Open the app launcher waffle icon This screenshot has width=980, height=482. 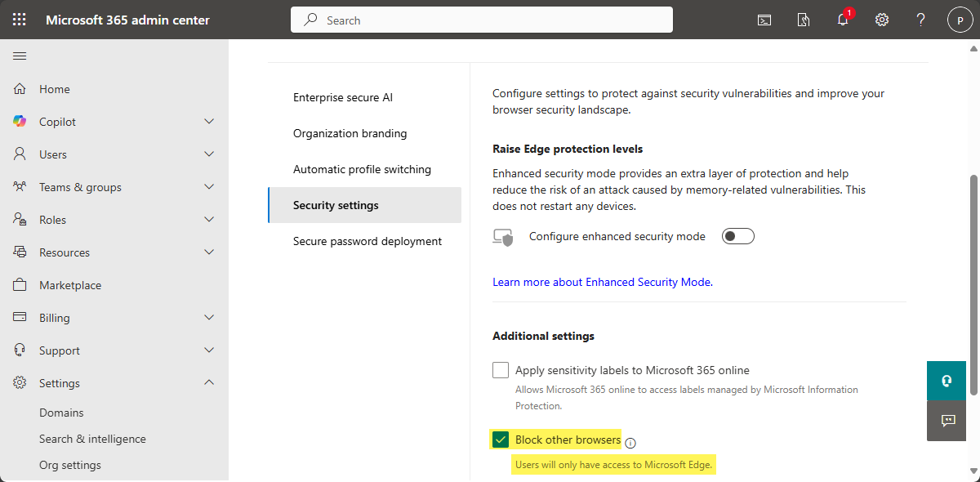(x=19, y=20)
